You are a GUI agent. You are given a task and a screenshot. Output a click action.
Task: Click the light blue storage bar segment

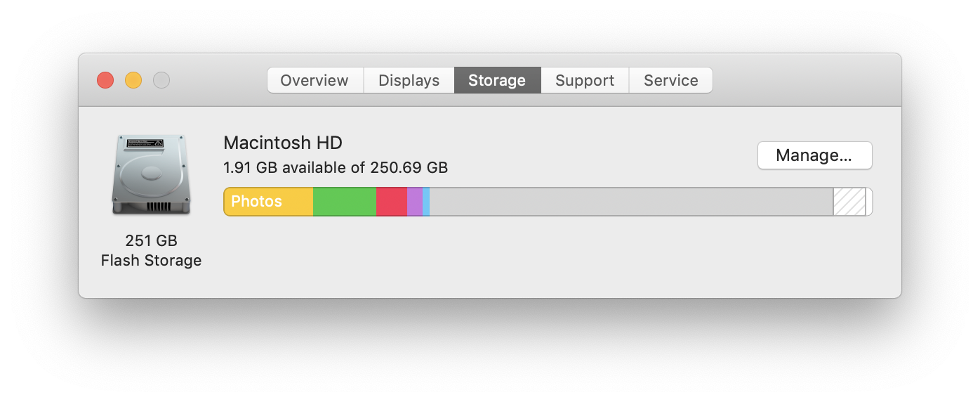coord(426,202)
